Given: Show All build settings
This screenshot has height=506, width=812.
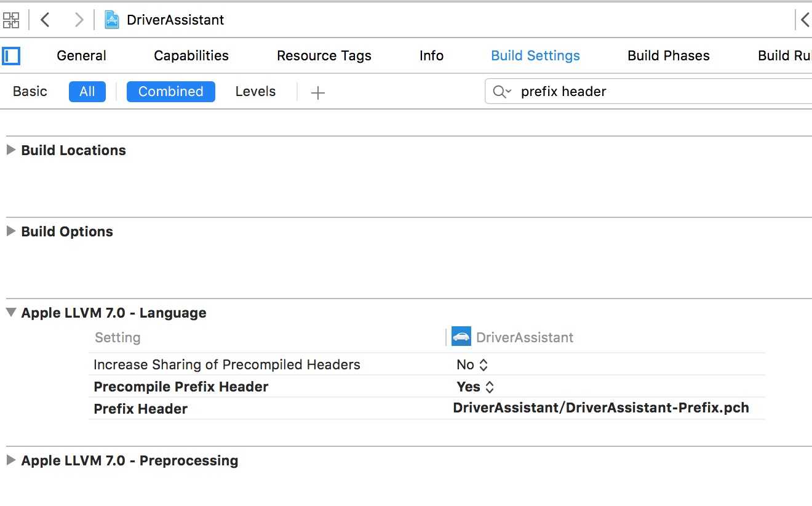Looking at the screenshot, I should coord(87,91).
